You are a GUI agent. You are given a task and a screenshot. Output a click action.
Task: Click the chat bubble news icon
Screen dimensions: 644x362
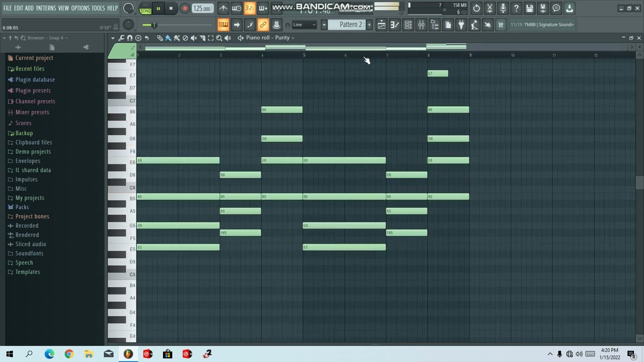click(x=556, y=8)
